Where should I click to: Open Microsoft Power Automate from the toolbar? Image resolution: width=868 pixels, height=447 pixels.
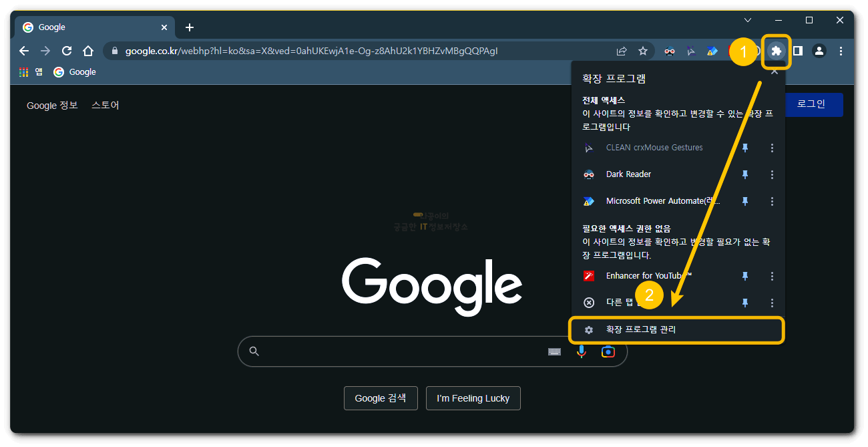pos(712,51)
